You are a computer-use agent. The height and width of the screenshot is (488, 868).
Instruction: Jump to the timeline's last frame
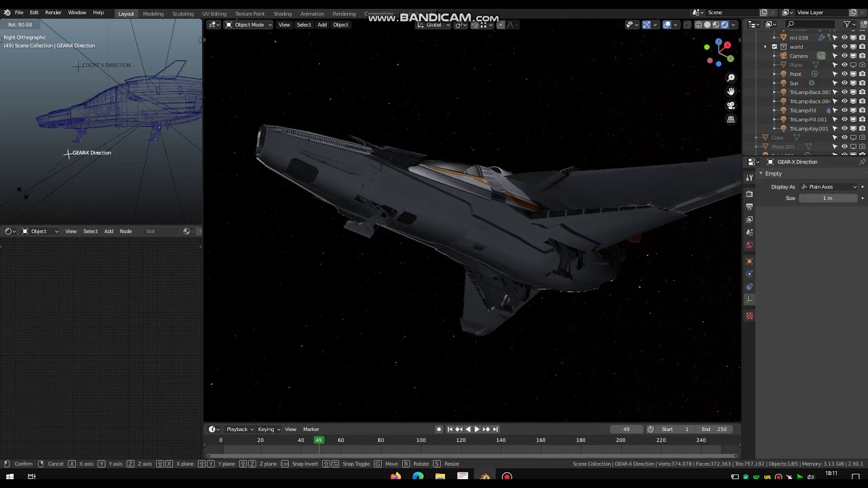(496, 429)
